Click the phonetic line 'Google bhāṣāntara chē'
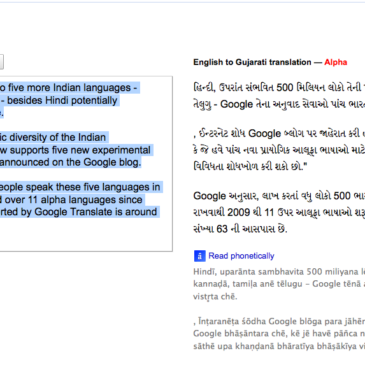Viewport: 365px width, 365px height. (x=279, y=334)
